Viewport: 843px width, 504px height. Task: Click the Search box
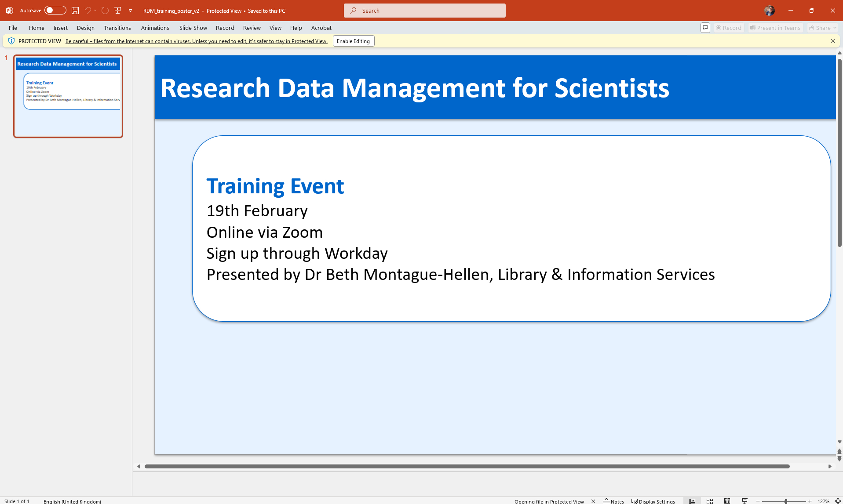(424, 11)
